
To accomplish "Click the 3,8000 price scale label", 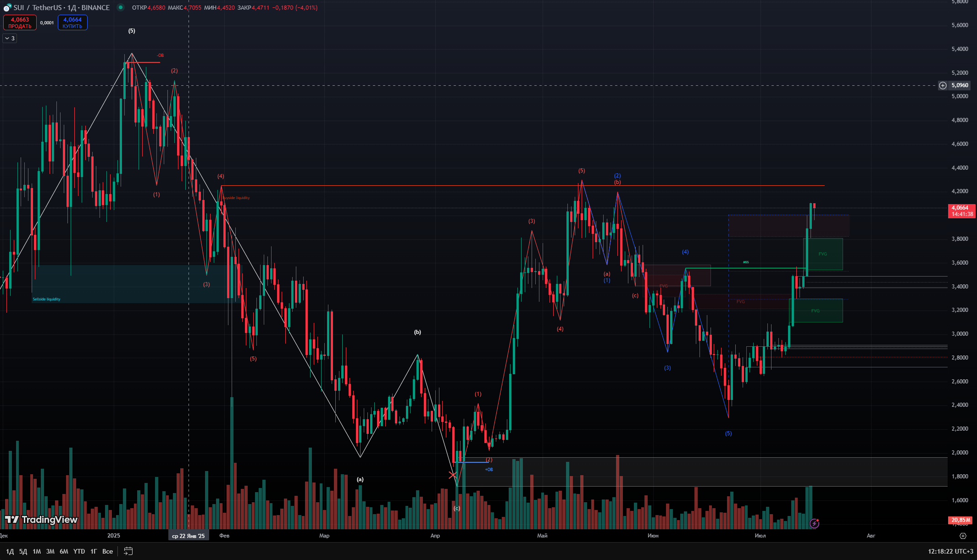I will point(960,239).
